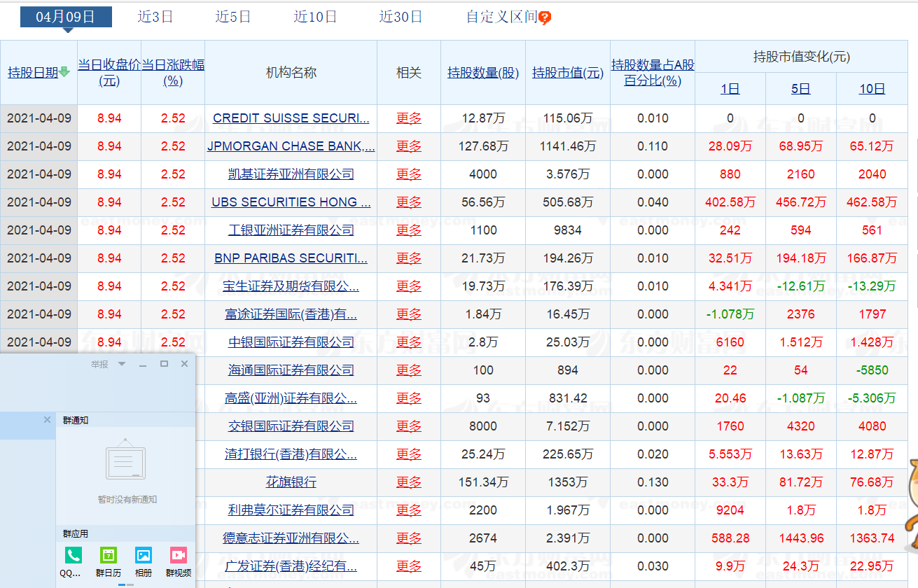Open QQ phone app in group apps
918x588 pixels.
[x=73, y=556]
